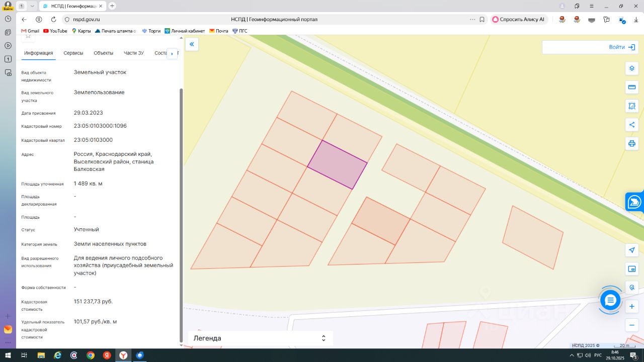
Task: Open the browser main menu
Action: coord(591,6)
